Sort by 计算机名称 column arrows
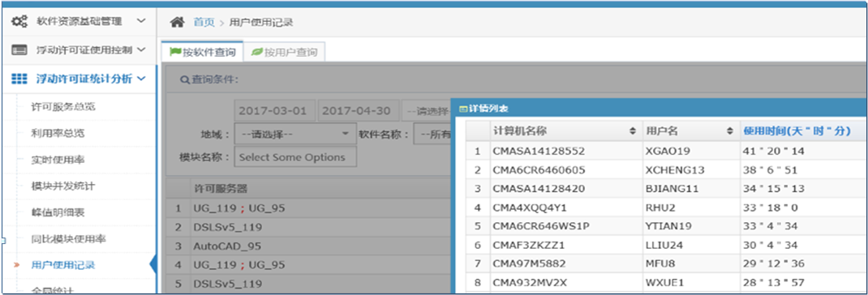Viewport: 868px width, 295px height. (x=633, y=131)
